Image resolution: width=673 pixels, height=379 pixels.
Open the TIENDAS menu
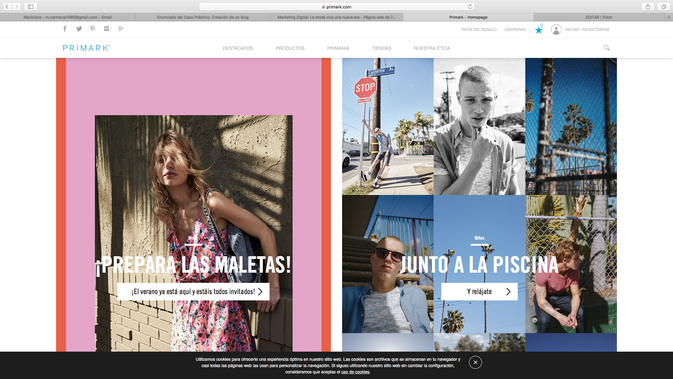click(382, 48)
